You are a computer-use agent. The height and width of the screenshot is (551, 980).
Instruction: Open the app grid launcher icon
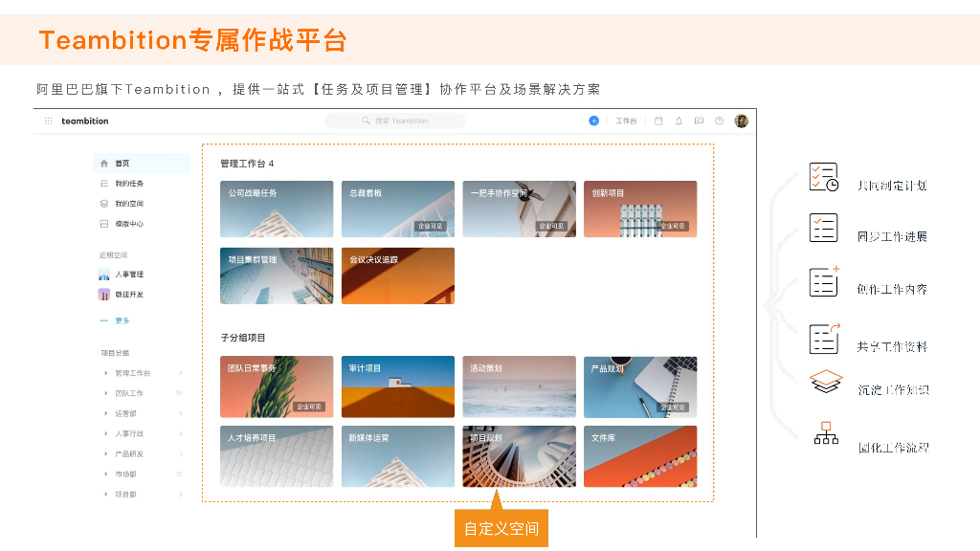coord(48,121)
